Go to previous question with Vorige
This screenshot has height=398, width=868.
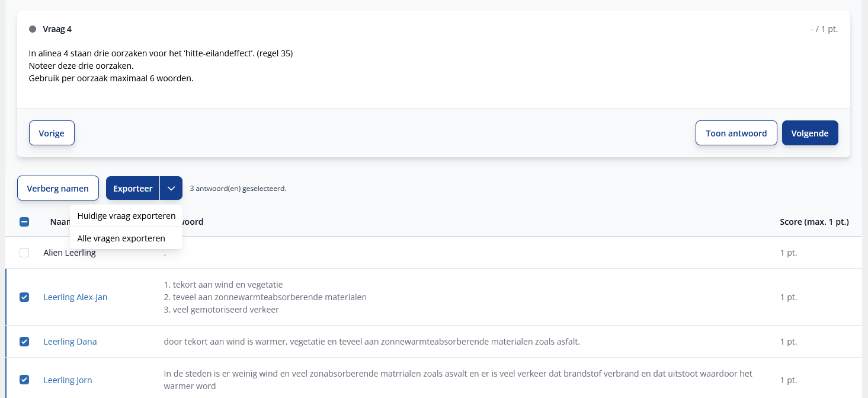coord(52,133)
